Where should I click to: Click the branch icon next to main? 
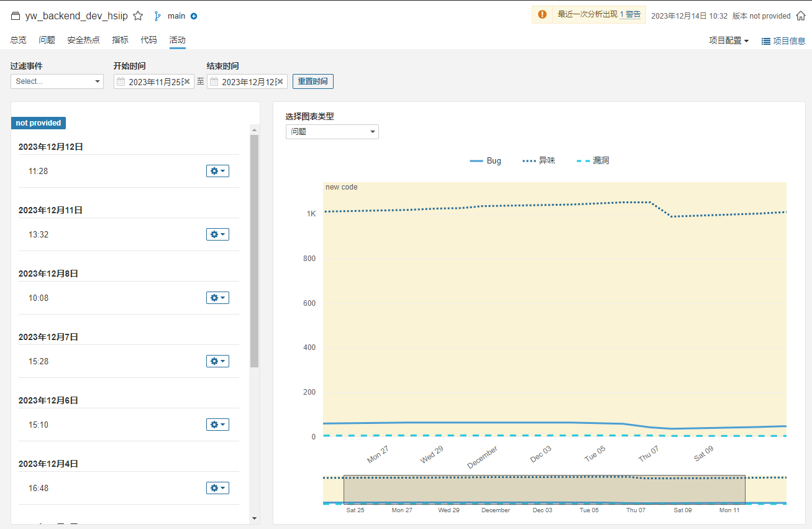coord(157,16)
